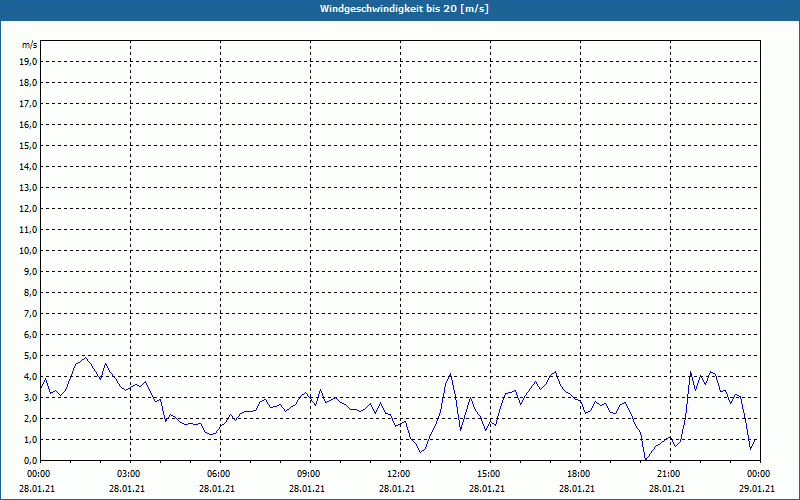The width and height of the screenshot is (800, 500).
Task: Choose the '28.01.21' date under 21:00
Action: (667, 488)
